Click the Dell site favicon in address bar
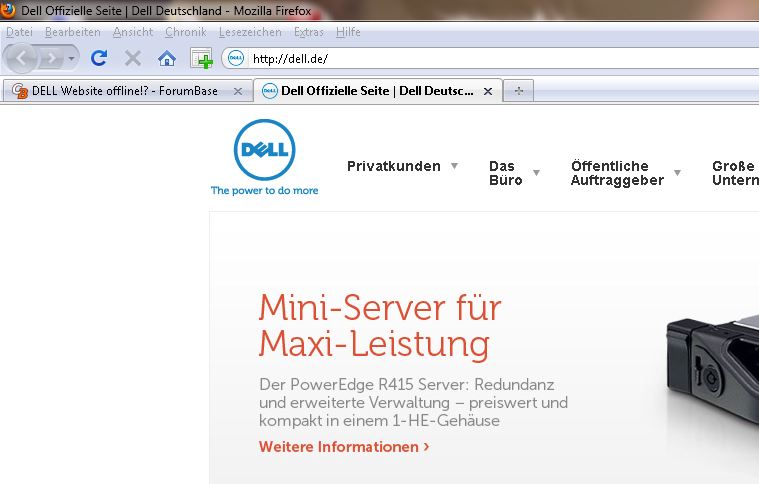The height and width of the screenshot is (484, 759). [236, 59]
